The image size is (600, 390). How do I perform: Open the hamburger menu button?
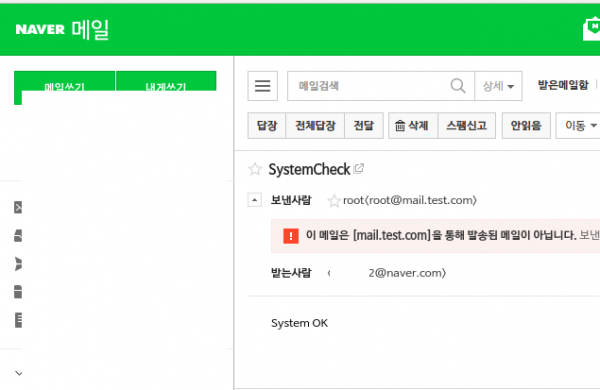(x=262, y=86)
